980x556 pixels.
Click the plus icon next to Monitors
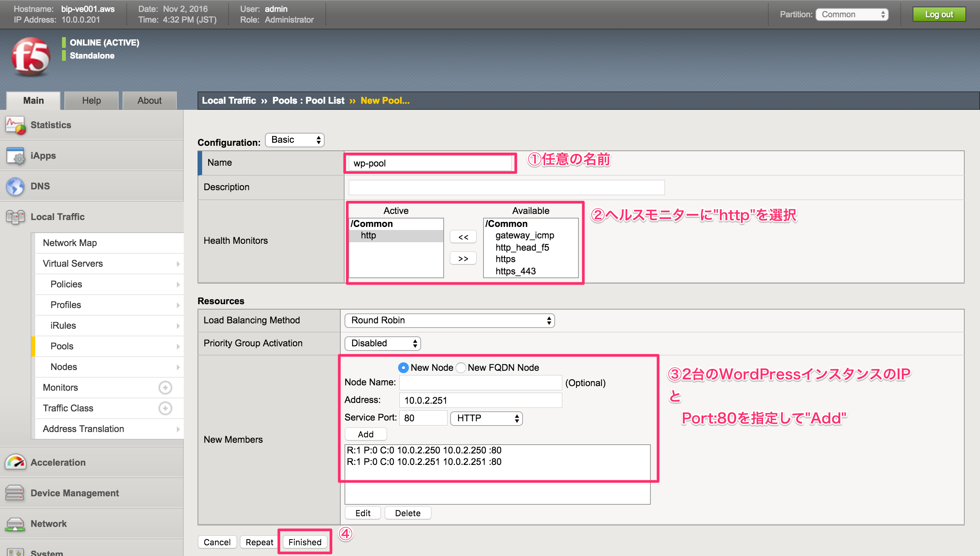tap(165, 388)
